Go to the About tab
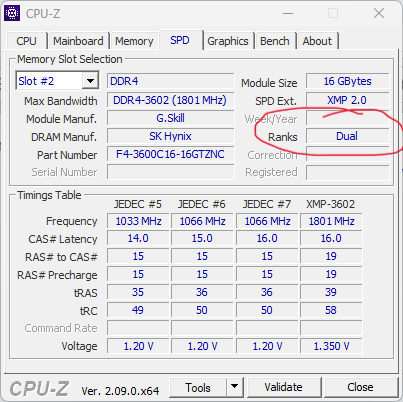Image resolution: width=403 pixels, height=402 pixels. (x=317, y=41)
